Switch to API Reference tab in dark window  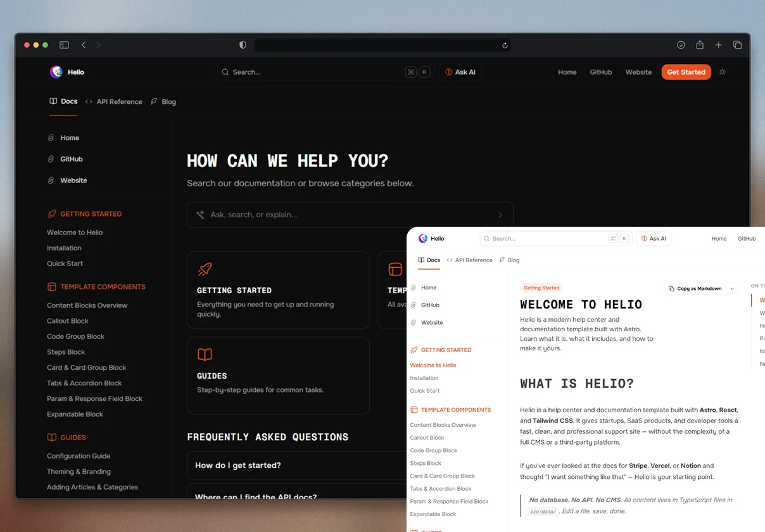pyautogui.click(x=114, y=101)
